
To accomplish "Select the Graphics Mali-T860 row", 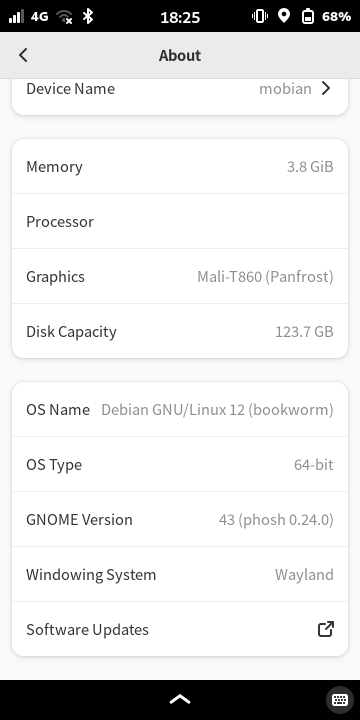I will (180, 276).
